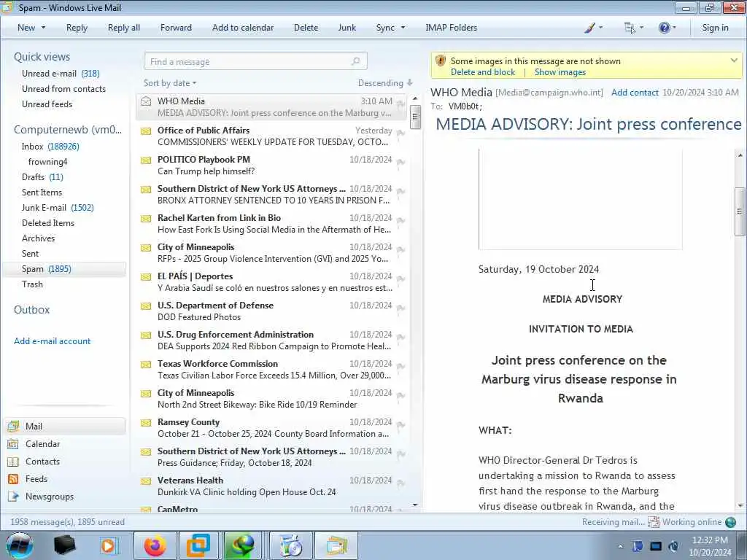Image resolution: width=747 pixels, height=560 pixels.
Task: Launch Firefox from the taskbar
Action: click(155, 545)
